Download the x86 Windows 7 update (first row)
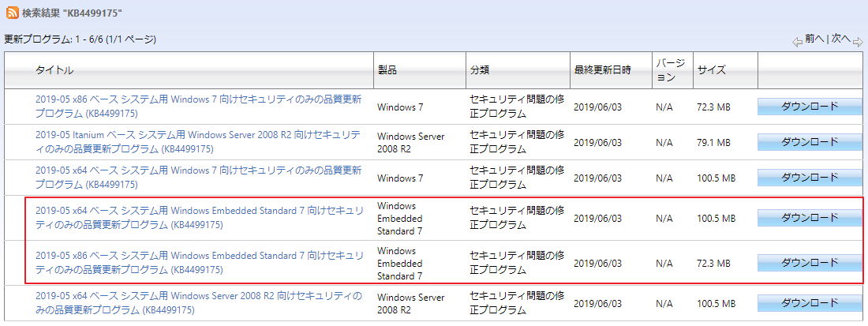 (810, 107)
